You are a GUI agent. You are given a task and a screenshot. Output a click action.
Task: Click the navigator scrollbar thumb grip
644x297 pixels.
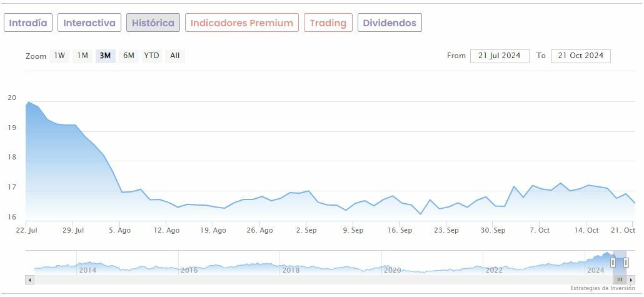(620, 279)
